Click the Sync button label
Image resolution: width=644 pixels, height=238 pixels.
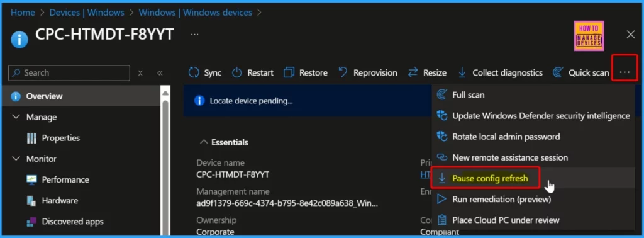(x=213, y=73)
